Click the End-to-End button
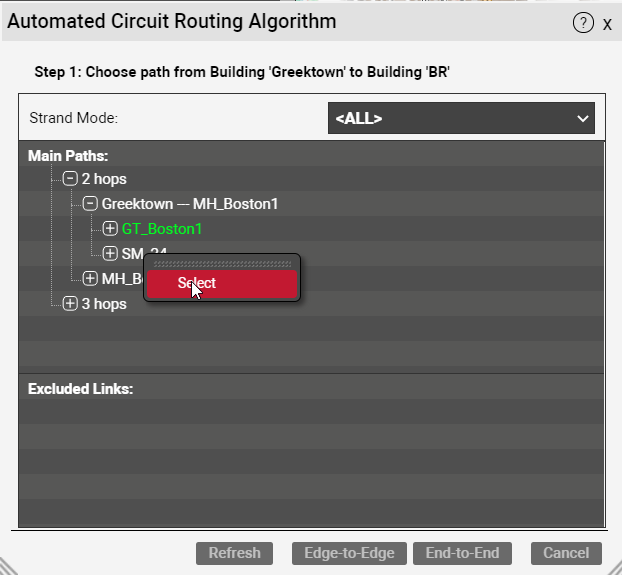Screen dimensions: 622x575 (462, 553)
